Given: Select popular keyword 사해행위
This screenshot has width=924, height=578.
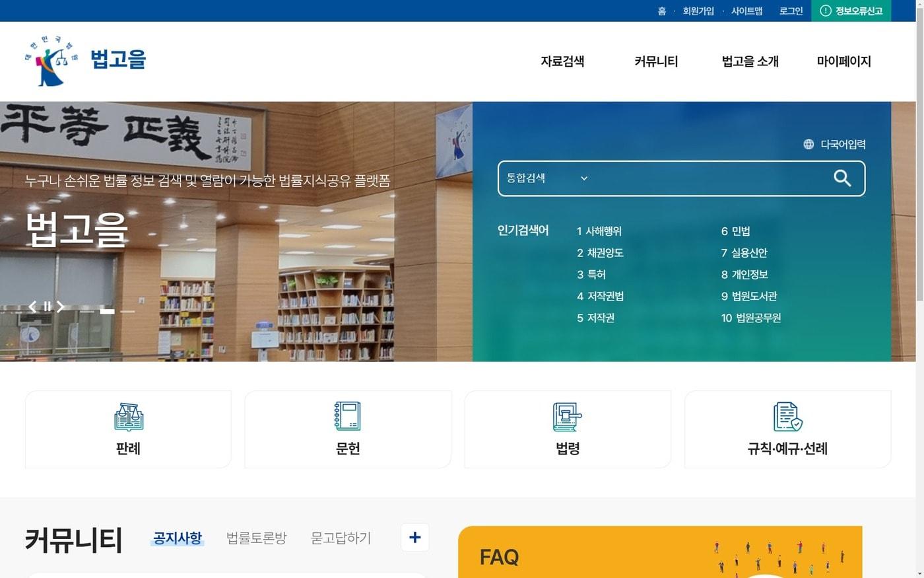Looking at the screenshot, I should [x=599, y=231].
